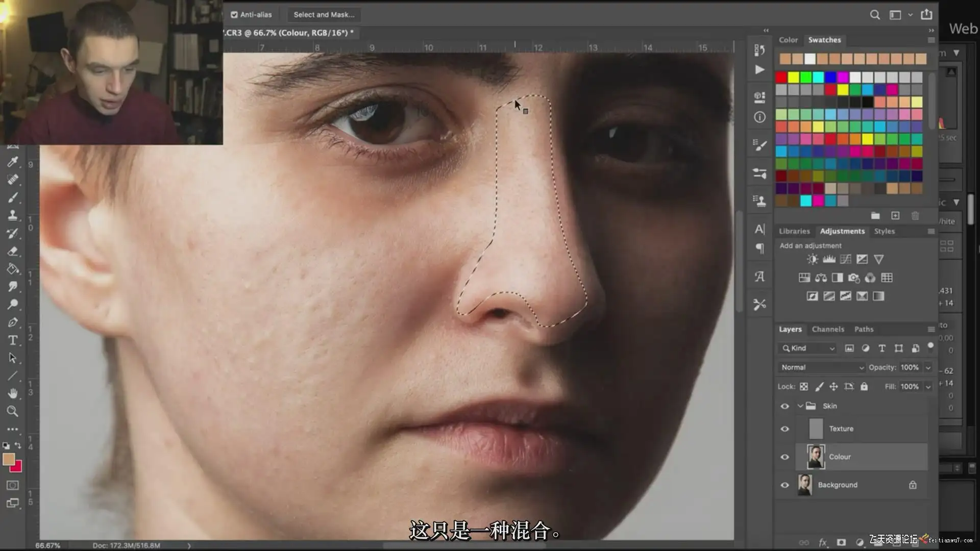Pick the red swatch in Swatches panel

(781, 77)
